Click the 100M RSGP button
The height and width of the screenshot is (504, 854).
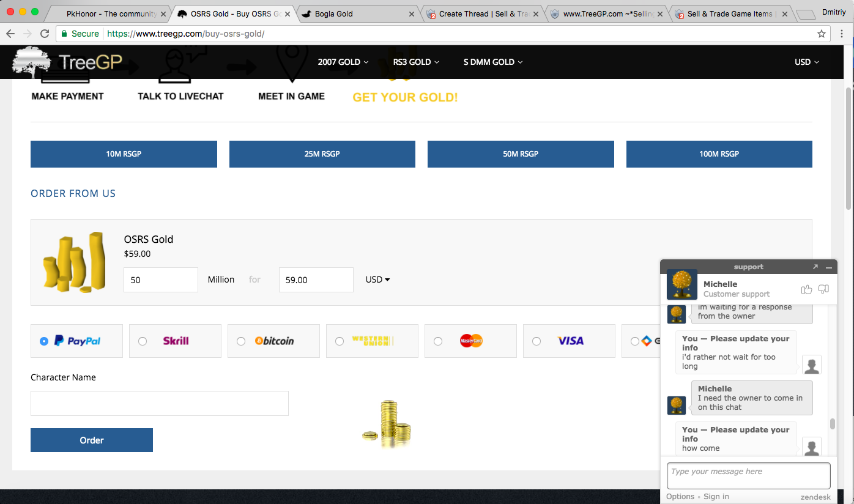[x=719, y=154]
